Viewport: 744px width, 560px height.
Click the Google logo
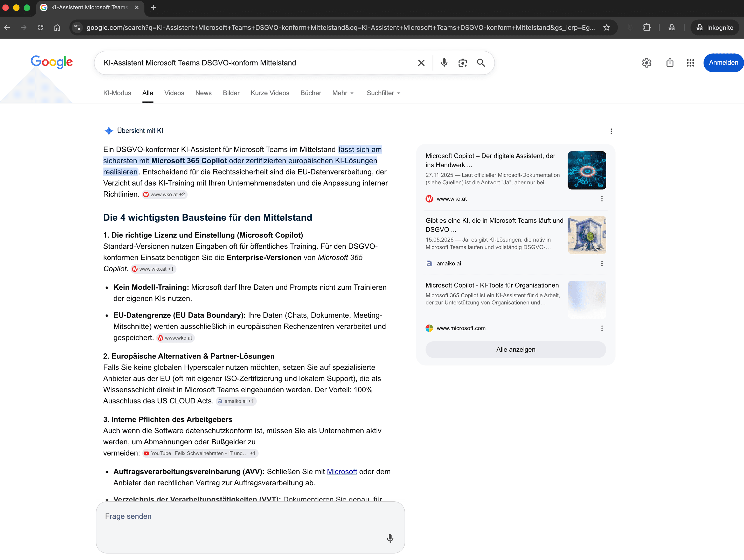pos(51,62)
